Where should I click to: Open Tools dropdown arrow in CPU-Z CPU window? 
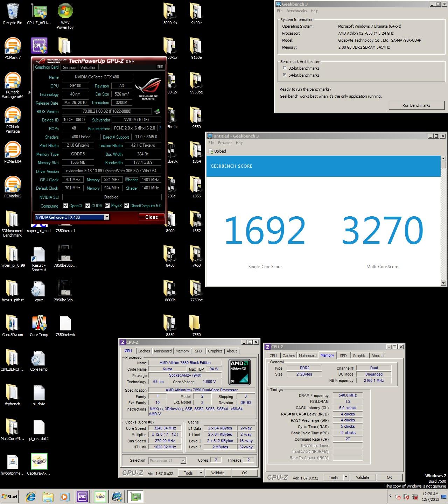201,473
